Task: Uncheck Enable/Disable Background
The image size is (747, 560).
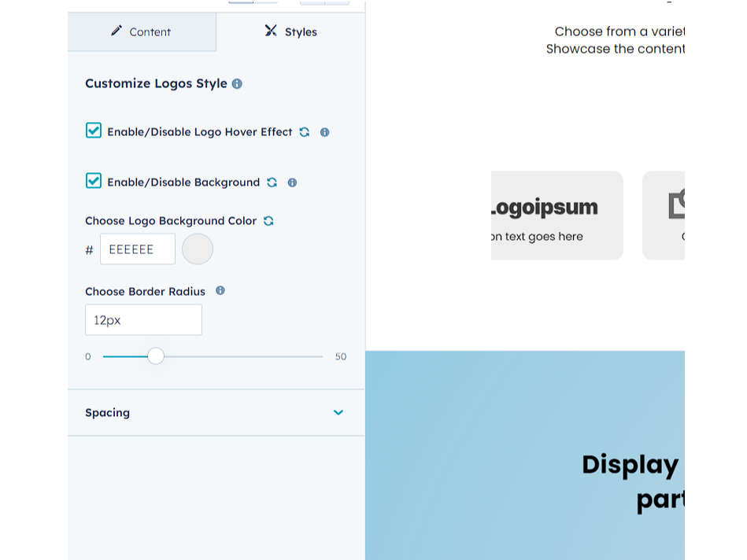Action: (x=94, y=180)
